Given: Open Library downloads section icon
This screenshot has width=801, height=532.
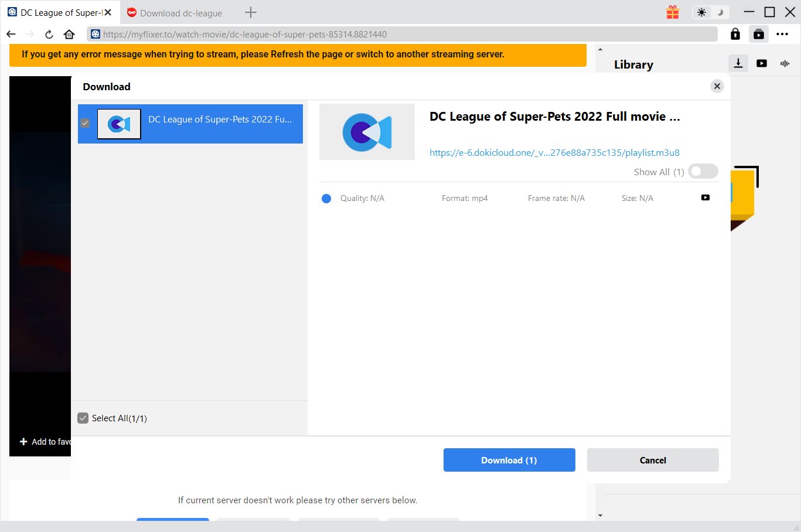Looking at the screenshot, I should [x=738, y=63].
